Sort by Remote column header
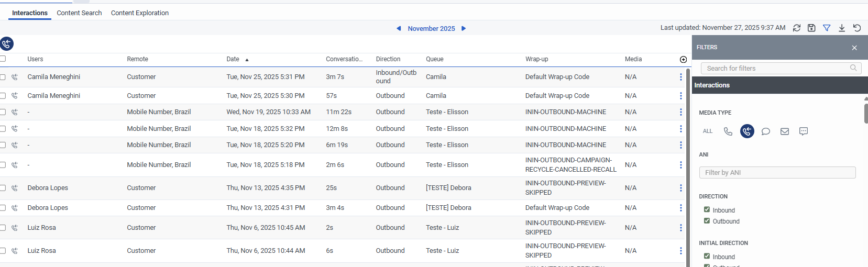868x267 pixels. point(137,59)
